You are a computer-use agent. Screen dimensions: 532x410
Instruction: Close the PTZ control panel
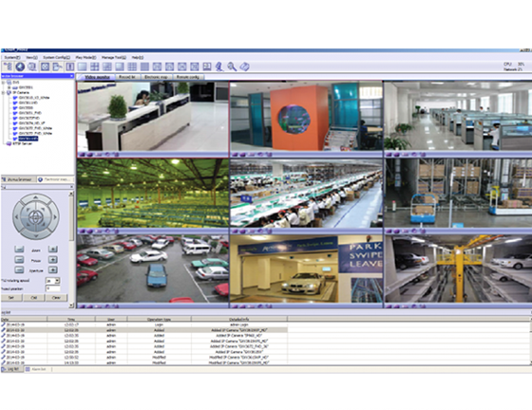[x=71, y=187]
